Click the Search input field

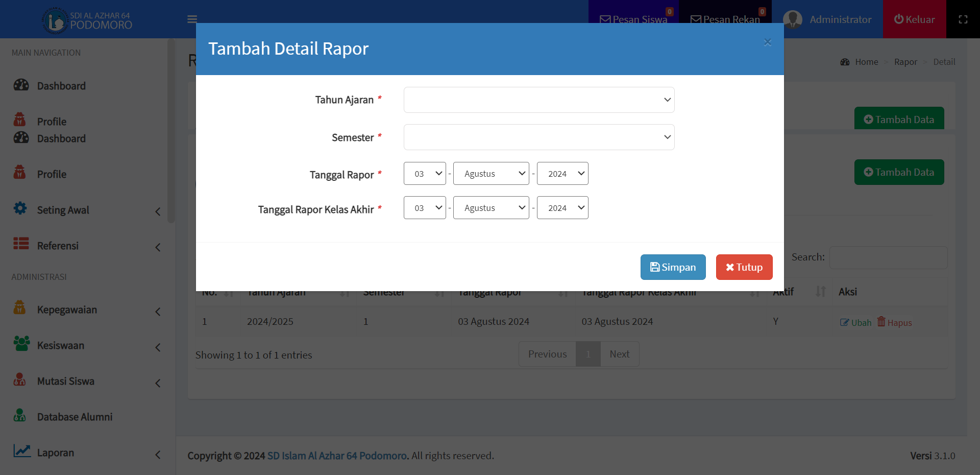(x=888, y=257)
